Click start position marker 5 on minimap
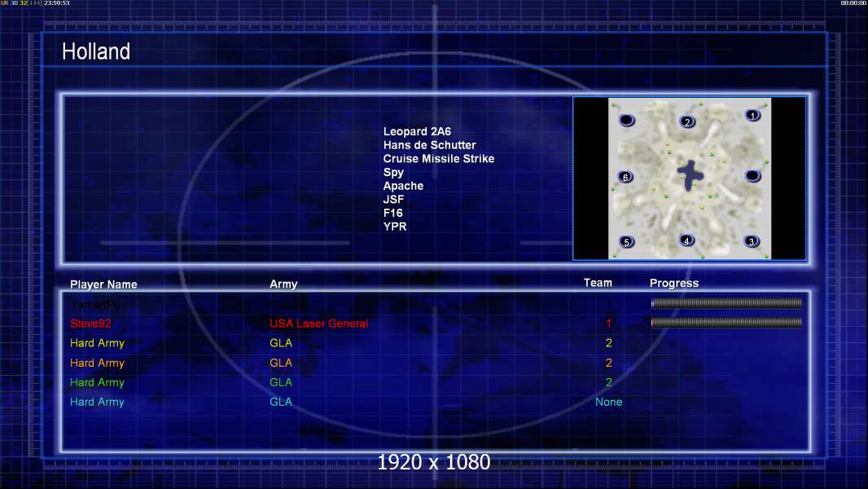Image resolution: width=868 pixels, height=489 pixels. point(627,242)
